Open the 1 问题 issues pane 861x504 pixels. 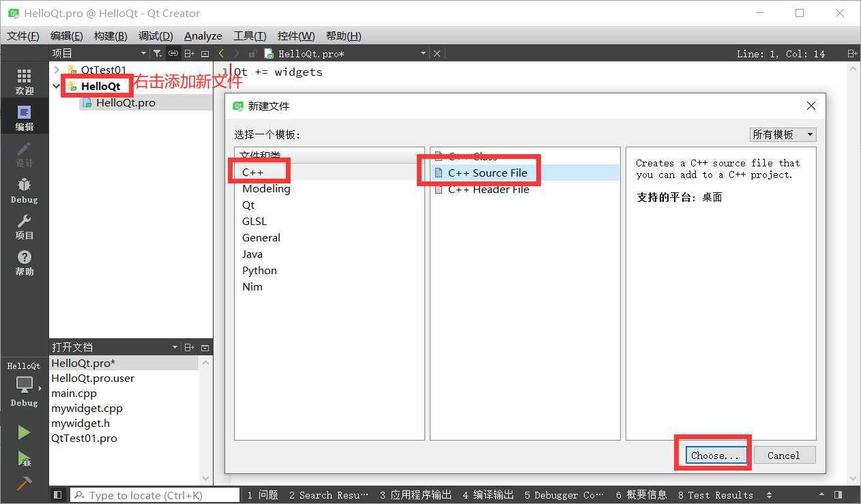pyautogui.click(x=262, y=495)
